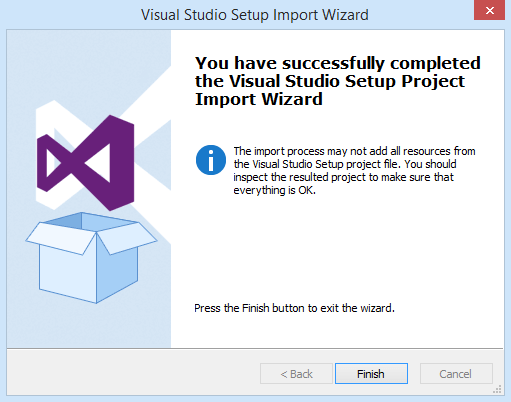Click the 'Press the Finish button to exit' text

(294, 308)
